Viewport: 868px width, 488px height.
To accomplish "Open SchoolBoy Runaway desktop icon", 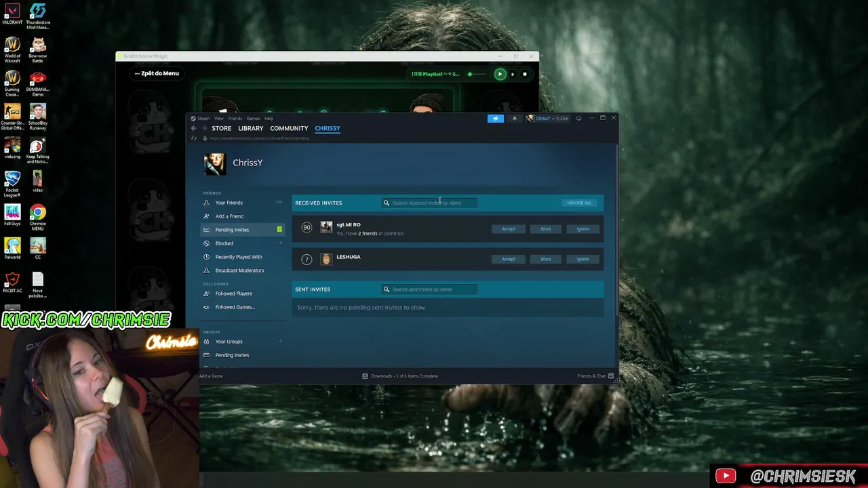I will click(x=38, y=116).
